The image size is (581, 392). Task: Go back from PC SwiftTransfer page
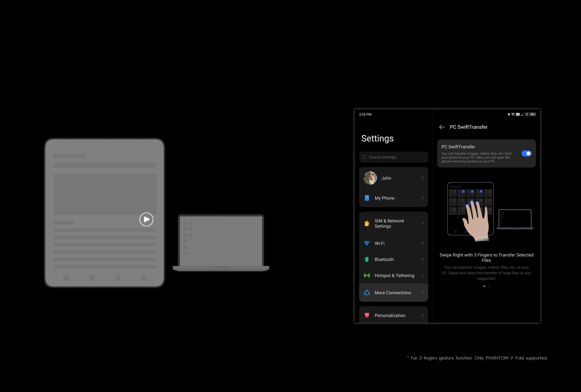point(442,127)
